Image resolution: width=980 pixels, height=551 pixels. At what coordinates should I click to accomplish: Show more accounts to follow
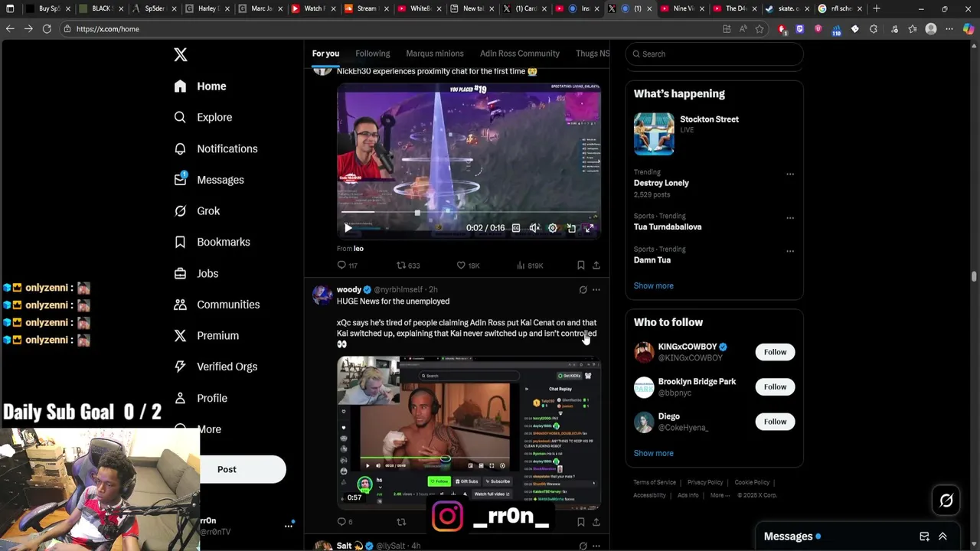click(654, 453)
